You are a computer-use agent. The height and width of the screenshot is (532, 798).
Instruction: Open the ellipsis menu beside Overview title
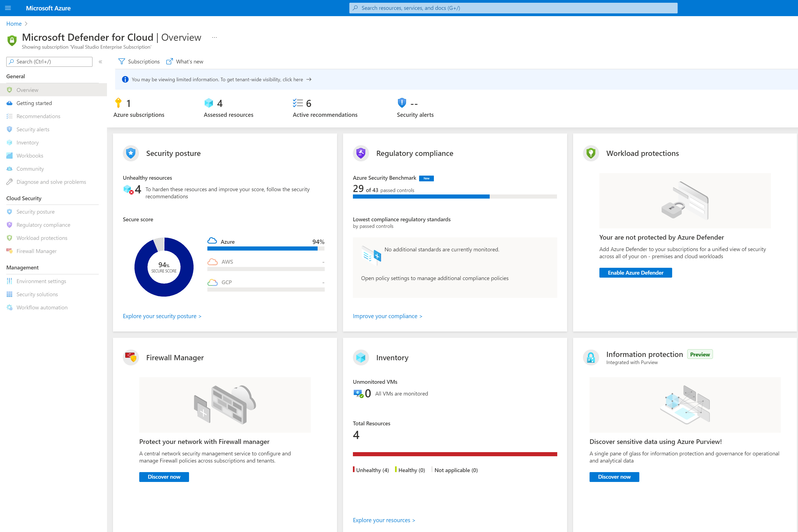click(214, 37)
